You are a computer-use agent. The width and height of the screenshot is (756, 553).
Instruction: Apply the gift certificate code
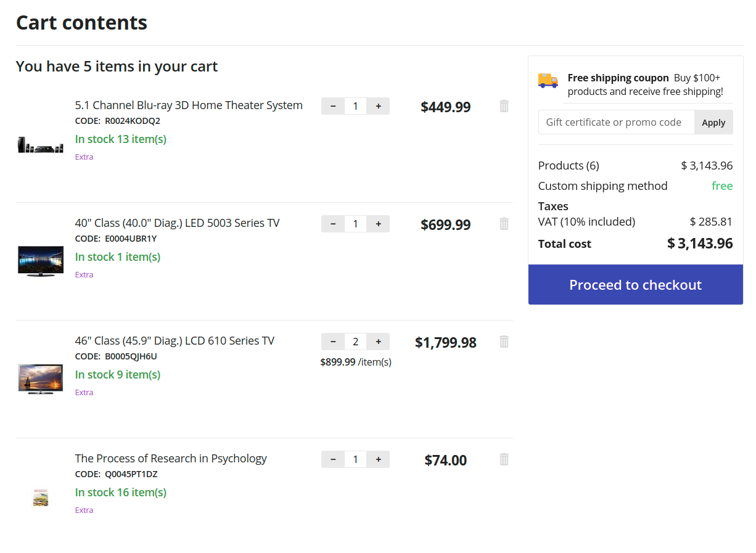click(x=713, y=122)
